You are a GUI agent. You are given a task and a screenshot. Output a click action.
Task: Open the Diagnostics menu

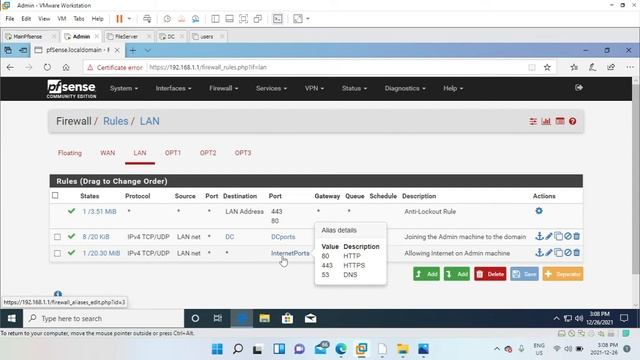405,88
